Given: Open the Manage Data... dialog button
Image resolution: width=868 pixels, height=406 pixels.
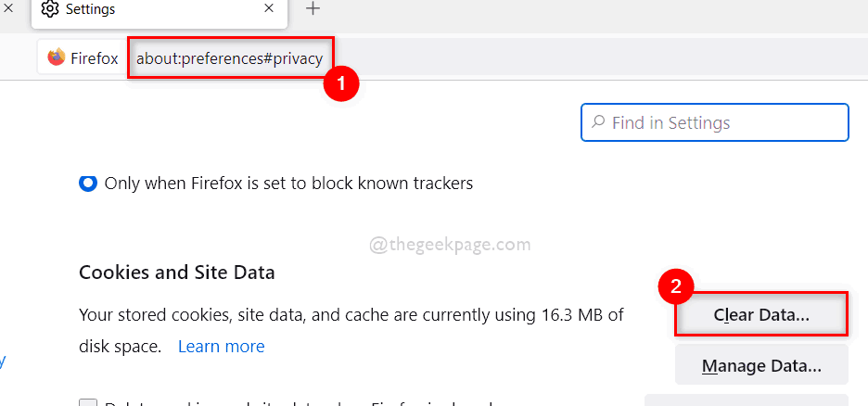Looking at the screenshot, I should pyautogui.click(x=761, y=365).
